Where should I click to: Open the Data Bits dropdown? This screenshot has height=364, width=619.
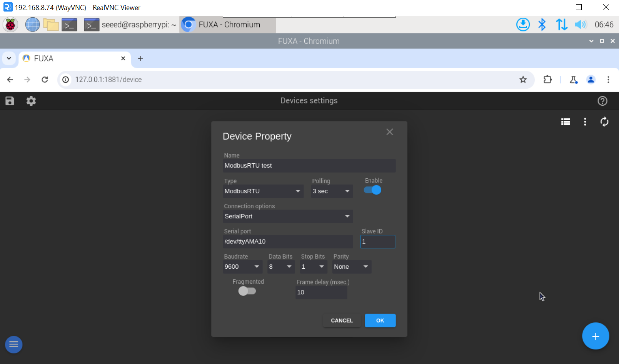tap(281, 267)
